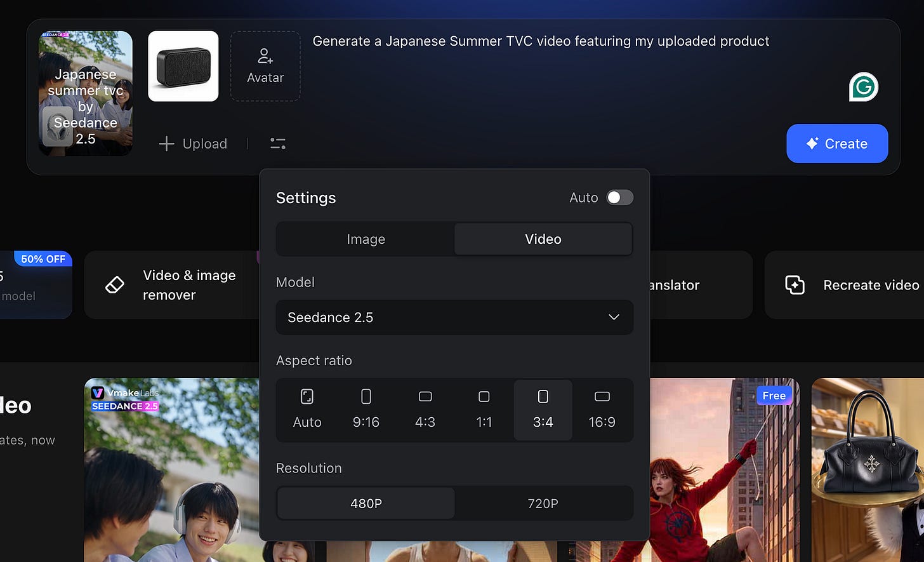Click the plus icon next to Upload

(166, 144)
